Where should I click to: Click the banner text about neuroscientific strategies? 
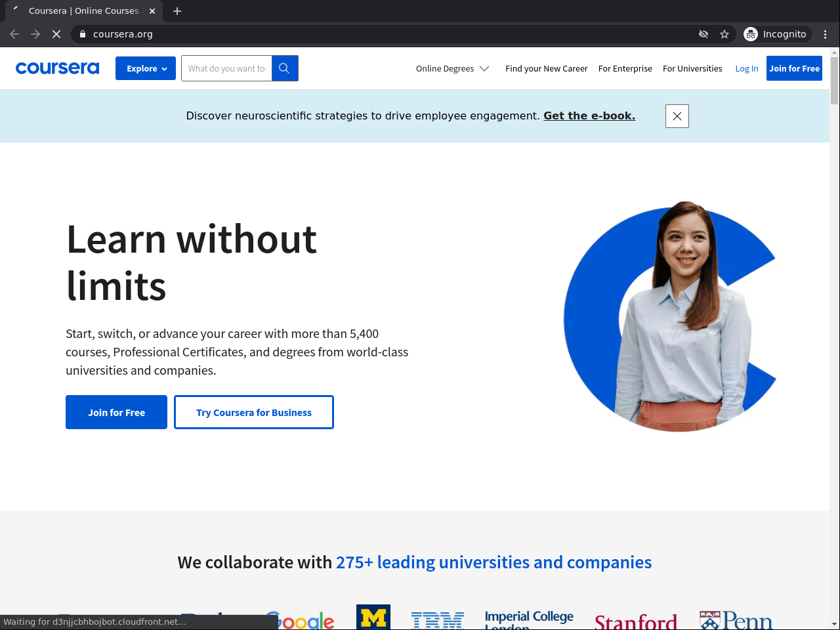[x=363, y=115]
